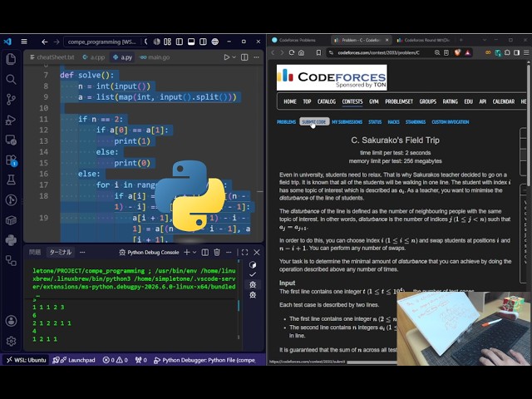This screenshot has width=532, height=399.
Task: Toggle the VS Code bottom panel
Action: 191,42
